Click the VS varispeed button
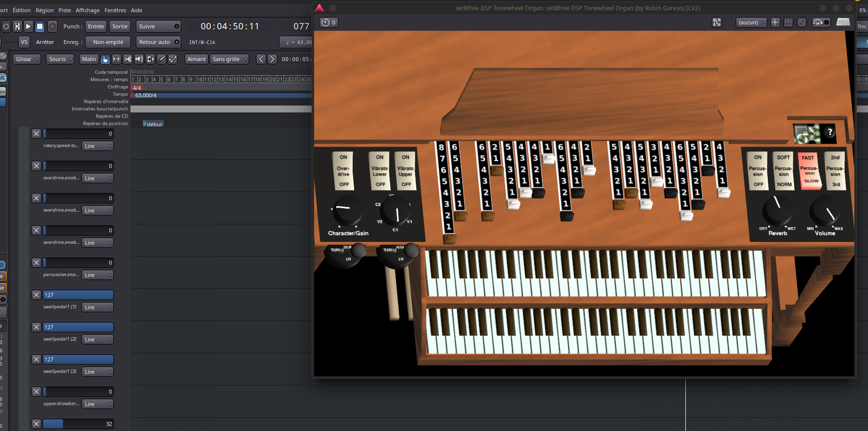 click(24, 42)
